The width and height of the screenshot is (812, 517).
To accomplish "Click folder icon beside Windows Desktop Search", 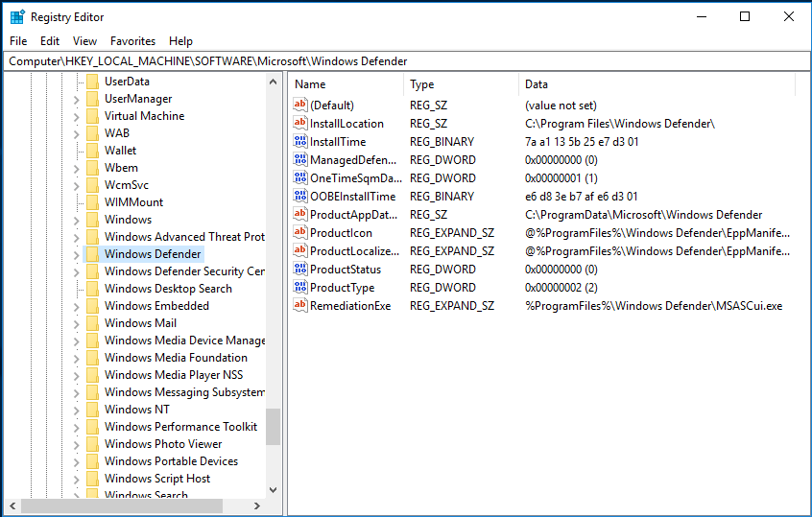I will pos(92,289).
